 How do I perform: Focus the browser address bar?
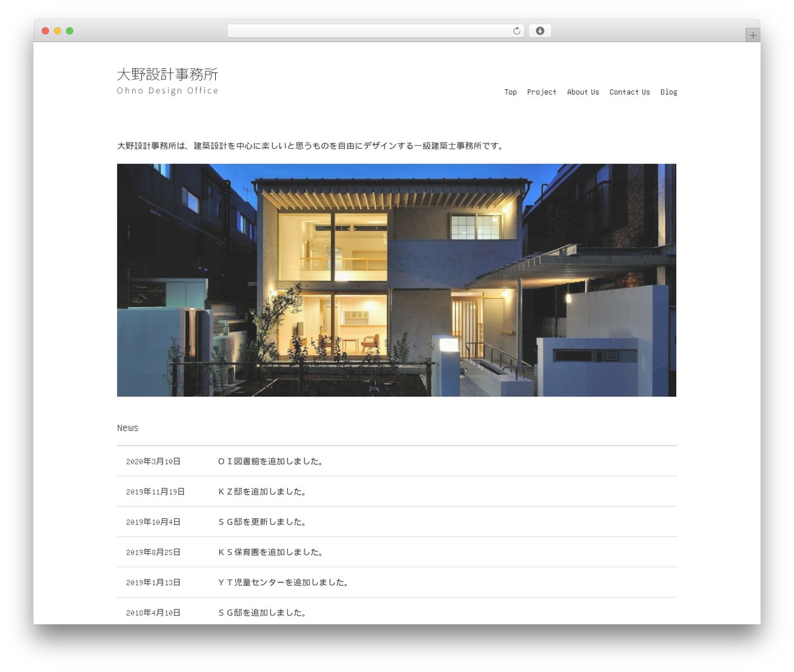pyautogui.click(x=375, y=31)
